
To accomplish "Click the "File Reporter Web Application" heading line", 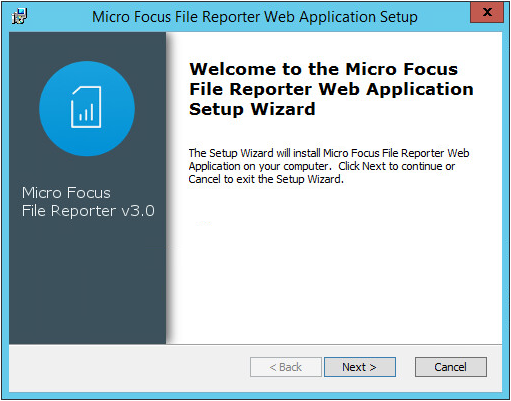I will (x=331, y=89).
